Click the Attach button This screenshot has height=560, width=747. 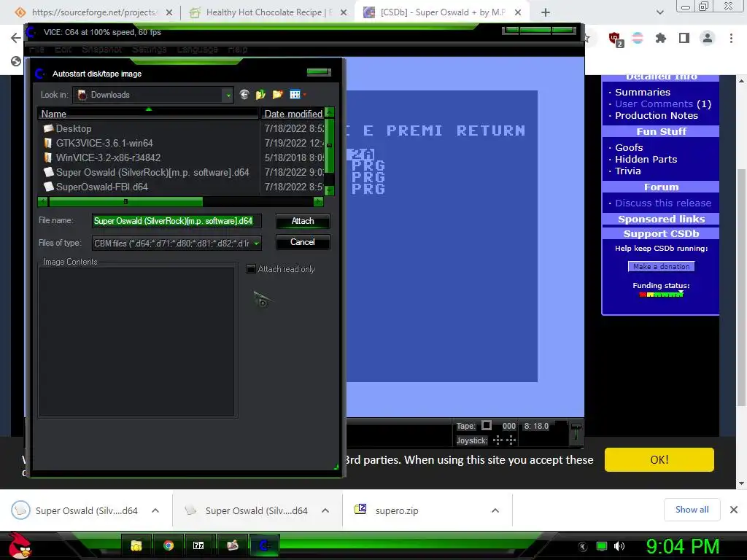click(x=303, y=221)
